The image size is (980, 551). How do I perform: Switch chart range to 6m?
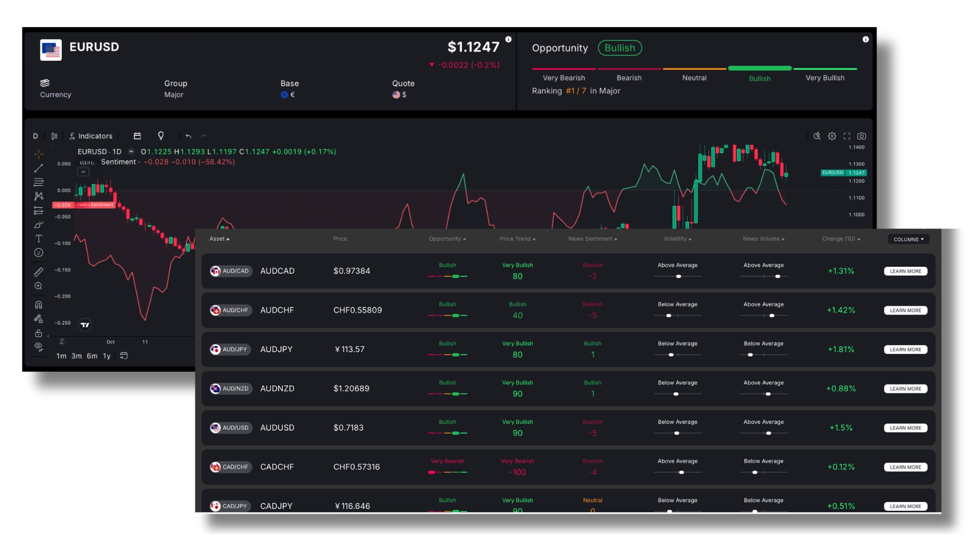(x=92, y=356)
